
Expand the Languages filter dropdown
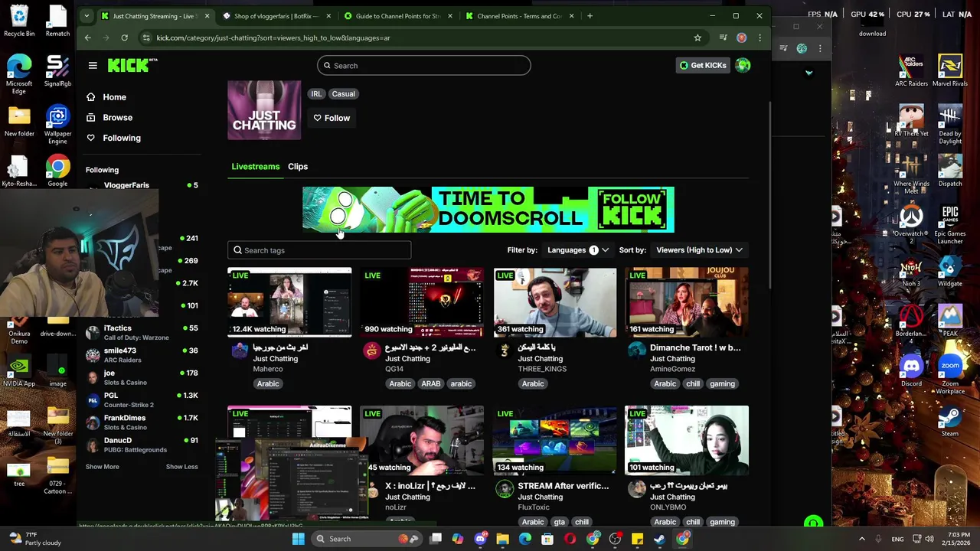tap(578, 250)
